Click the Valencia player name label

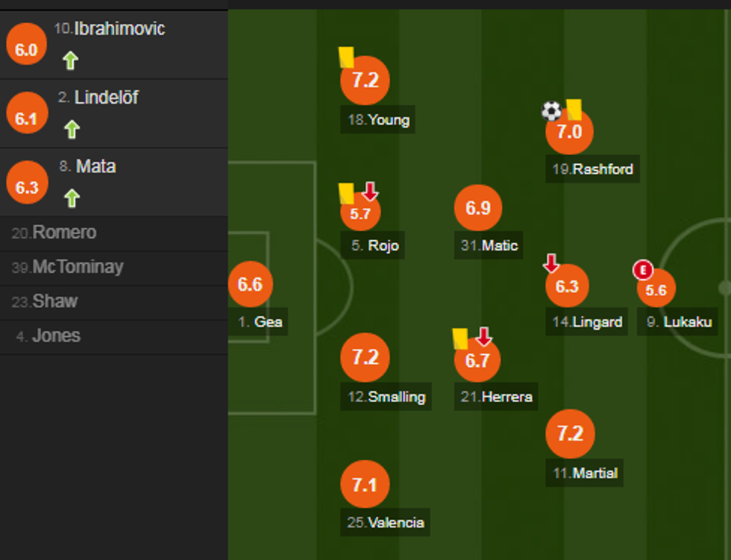[387, 523]
